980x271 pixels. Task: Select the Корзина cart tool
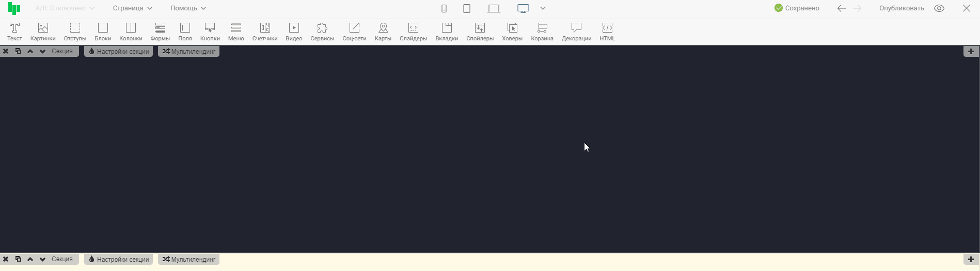coord(542,32)
